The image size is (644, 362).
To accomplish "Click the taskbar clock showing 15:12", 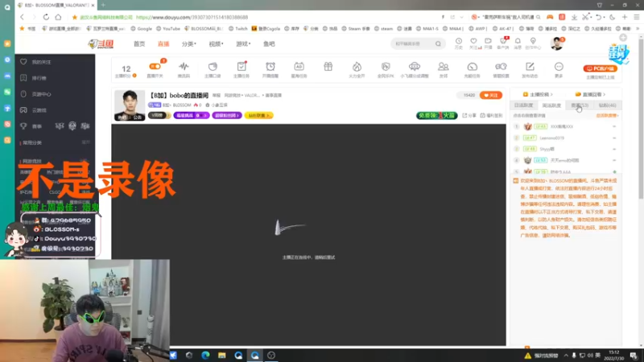I will point(613,356).
